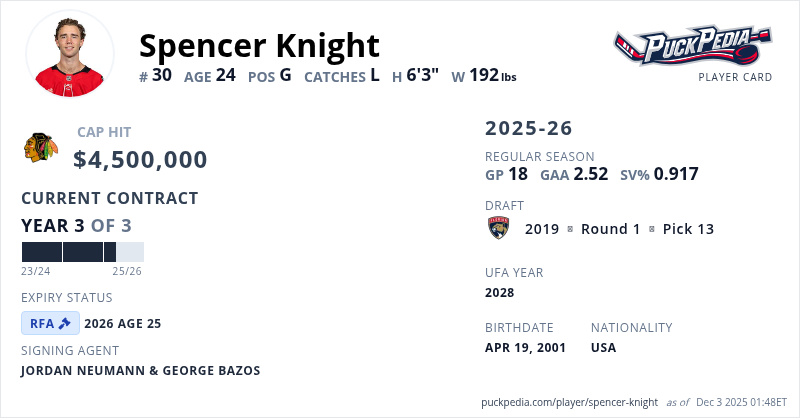Click the PuckPedia logo
This screenshot has width=800, height=418.
click(x=692, y=46)
